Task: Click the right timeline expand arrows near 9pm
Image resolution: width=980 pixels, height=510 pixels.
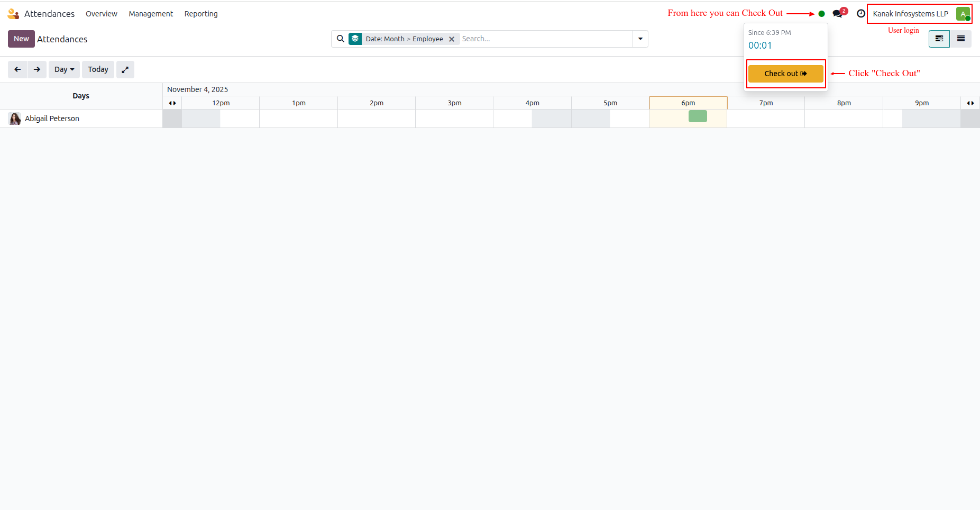Action: 970,103
